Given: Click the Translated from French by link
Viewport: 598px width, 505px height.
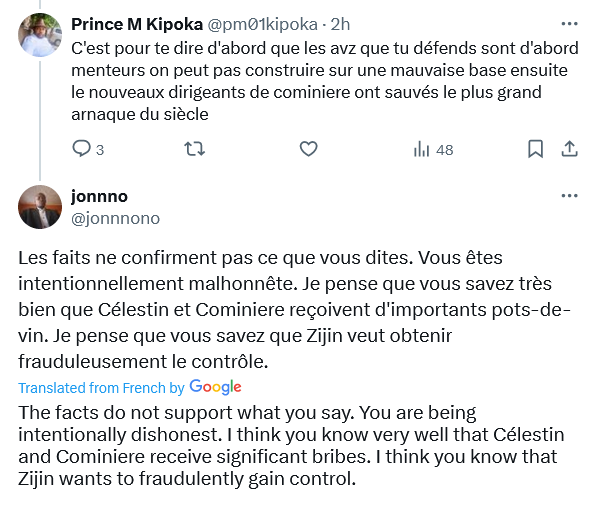Looking at the screenshot, I should [x=101, y=388].
